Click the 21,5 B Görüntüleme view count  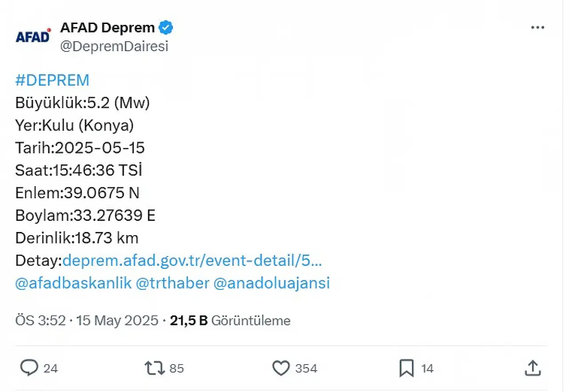tap(230, 320)
